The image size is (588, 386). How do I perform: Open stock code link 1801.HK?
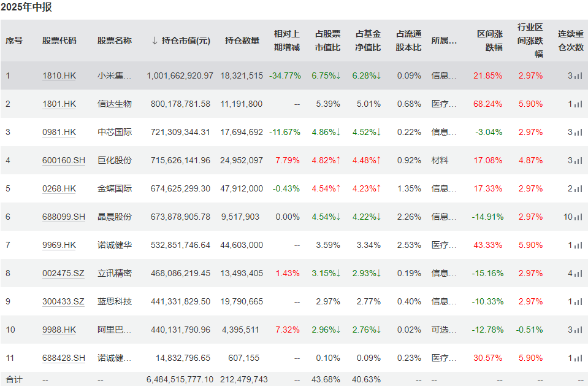tap(59, 104)
